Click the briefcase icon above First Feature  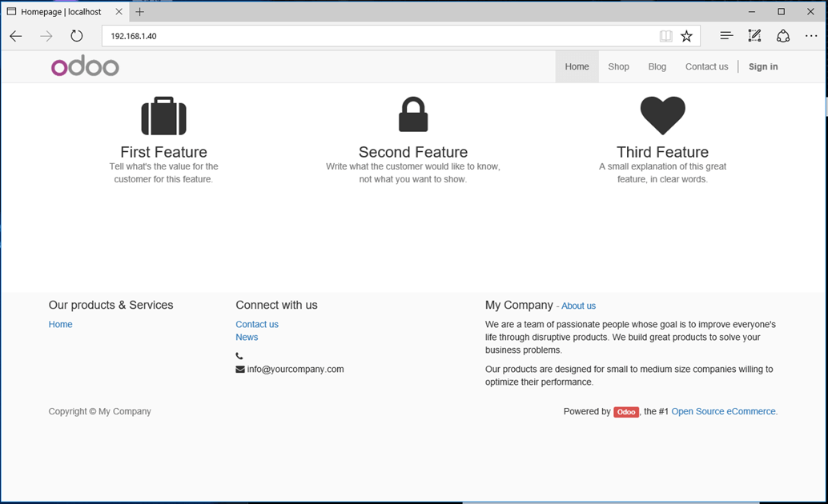(x=163, y=115)
